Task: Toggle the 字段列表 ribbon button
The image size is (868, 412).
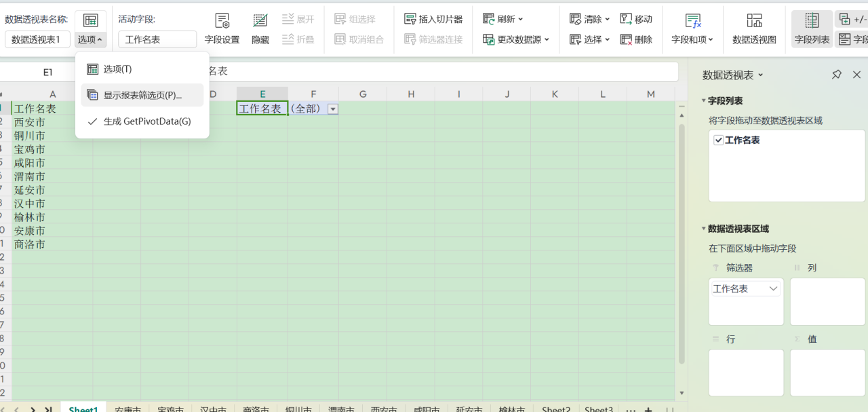Action: tap(812, 29)
